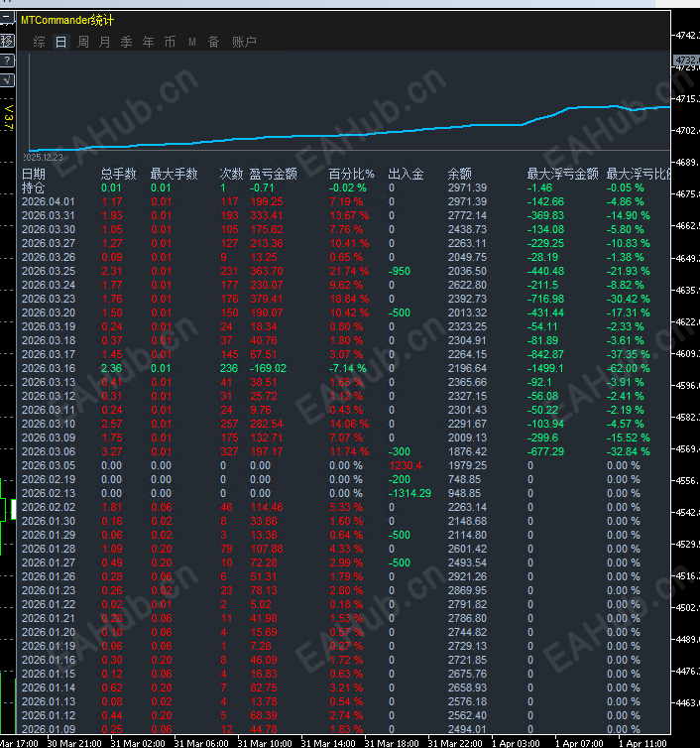Click the 2026.03.20 date cell
700x748 pixels.
[49, 312]
